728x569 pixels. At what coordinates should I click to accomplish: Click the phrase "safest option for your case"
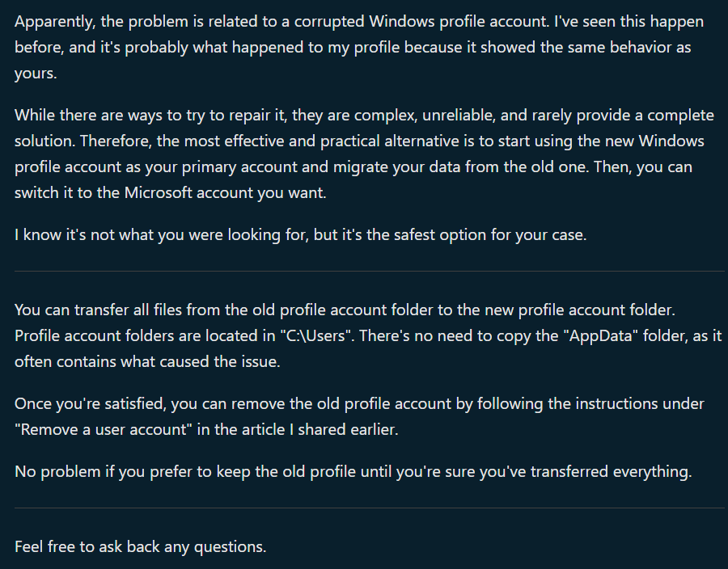click(490, 235)
